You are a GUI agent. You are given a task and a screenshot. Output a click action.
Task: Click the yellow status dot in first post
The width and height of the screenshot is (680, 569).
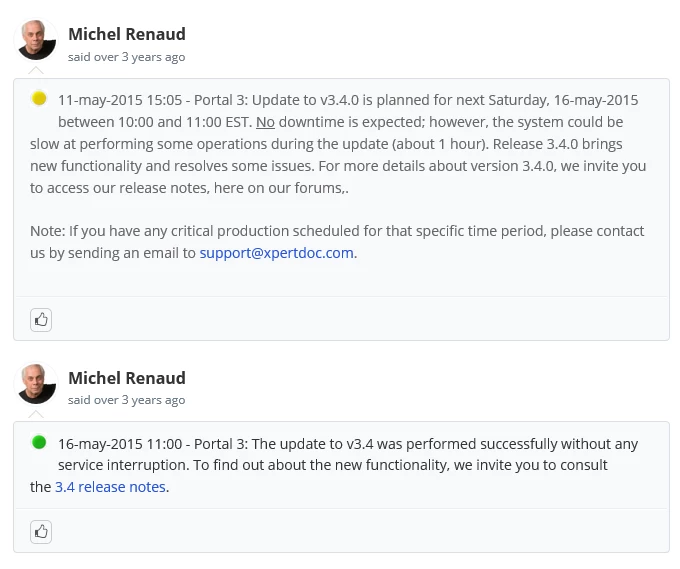click(x=39, y=98)
